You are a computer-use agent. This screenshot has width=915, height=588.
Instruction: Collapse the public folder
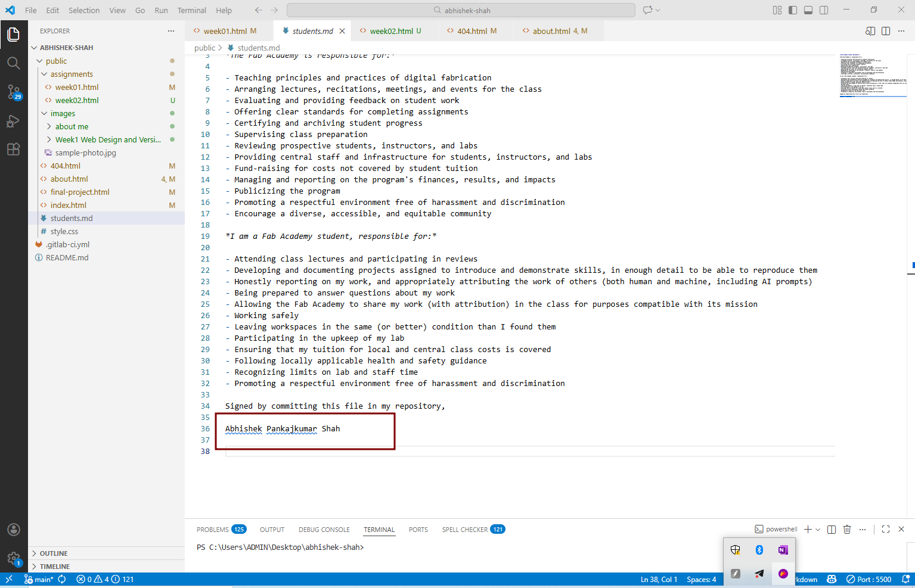point(106,61)
